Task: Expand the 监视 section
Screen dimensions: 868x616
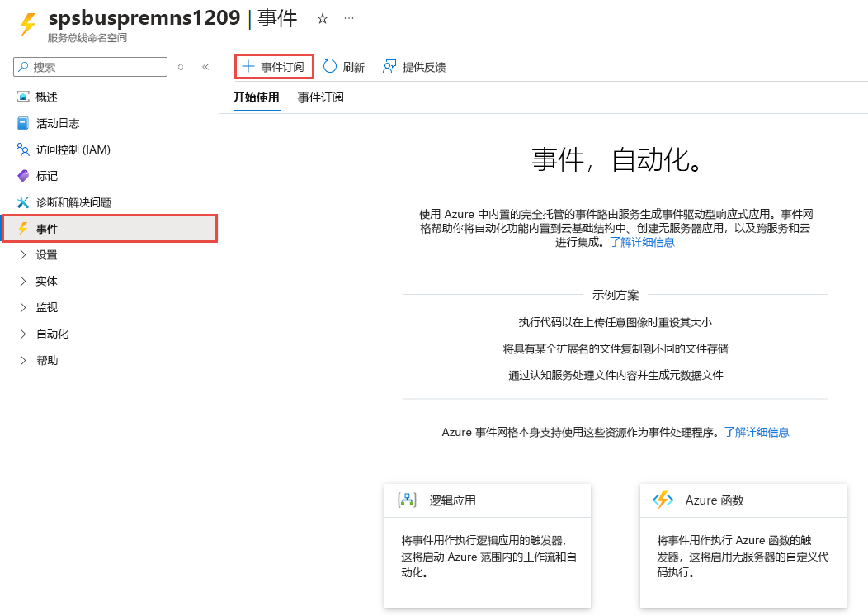Action: point(23,307)
